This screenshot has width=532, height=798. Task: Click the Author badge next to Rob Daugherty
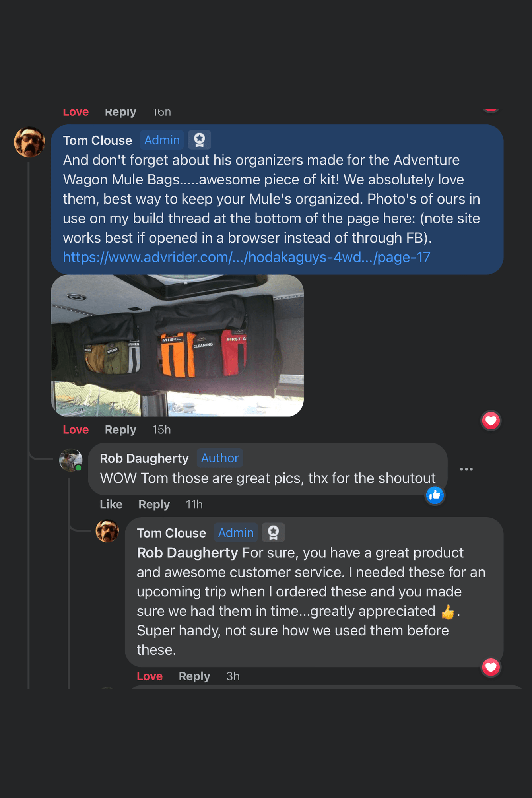tap(219, 458)
